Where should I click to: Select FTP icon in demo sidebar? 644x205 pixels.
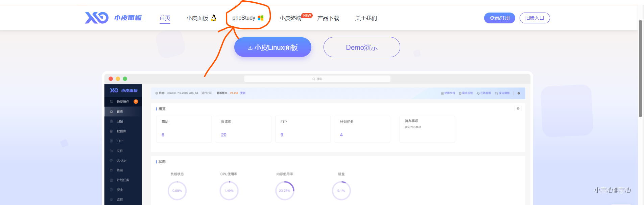(111, 141)
